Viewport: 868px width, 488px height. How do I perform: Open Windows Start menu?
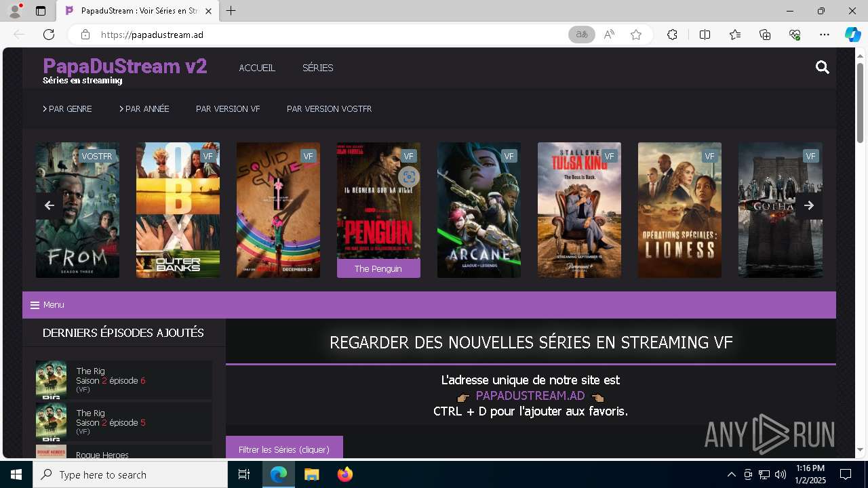click(16, 474)
